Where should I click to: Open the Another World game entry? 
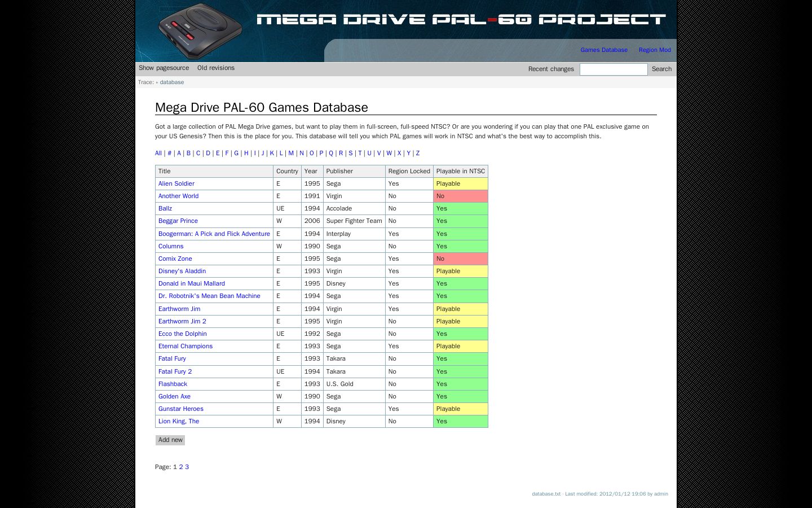click(178, 196)
